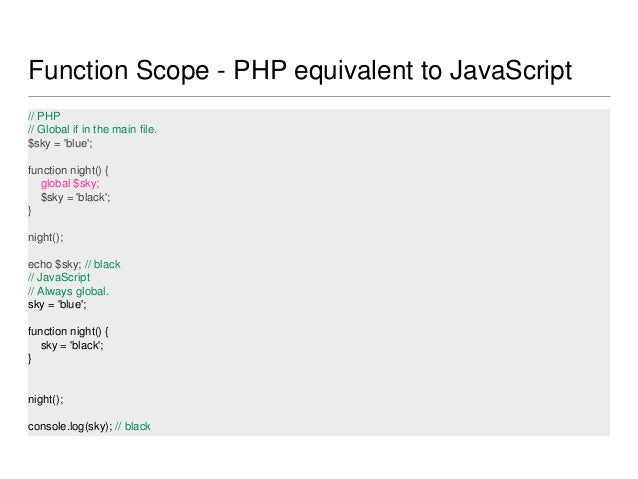This screenshot has height=479, width=638.
Task: Click the '// black' comment after echo
Action: pos(103,265)
